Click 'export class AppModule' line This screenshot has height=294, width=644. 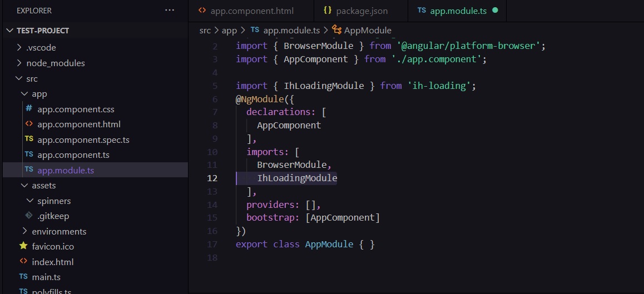tap(305, 245)
